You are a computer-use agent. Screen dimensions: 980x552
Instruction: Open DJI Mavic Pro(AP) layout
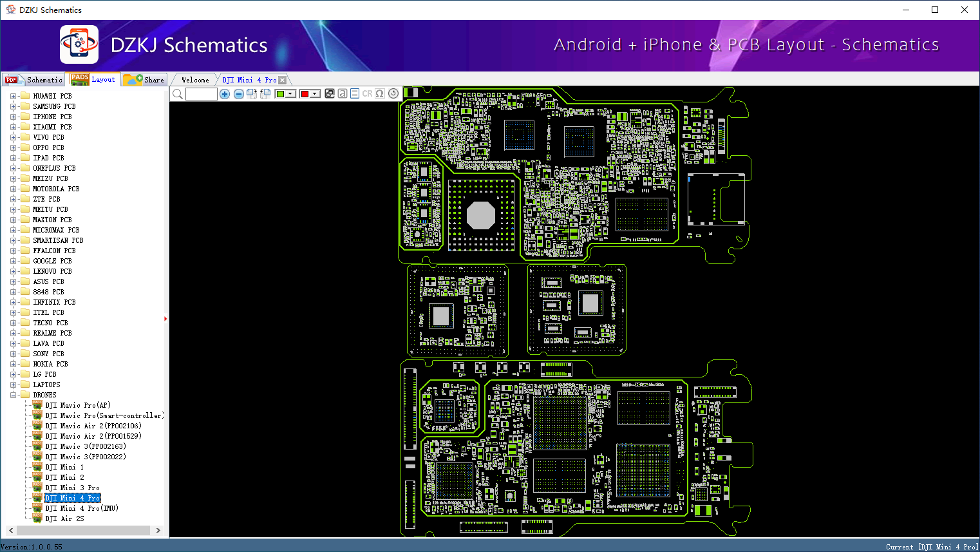78,405
